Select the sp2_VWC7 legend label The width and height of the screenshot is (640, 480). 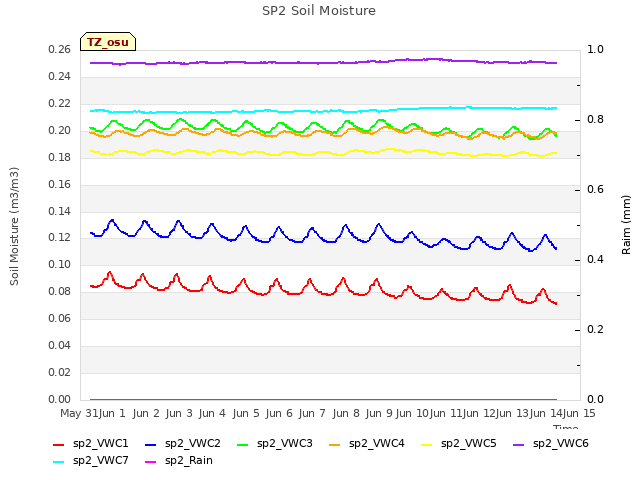100,461
